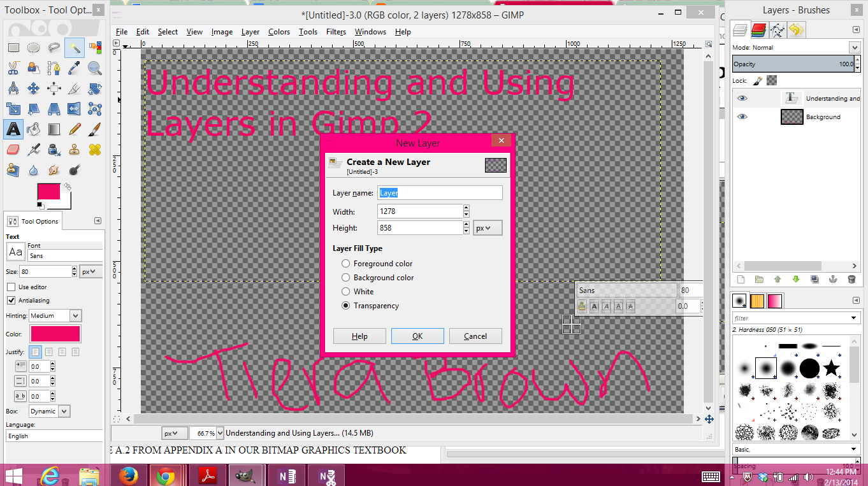Select the Crop knife tool
868x486 pixels.
[75, 88]
